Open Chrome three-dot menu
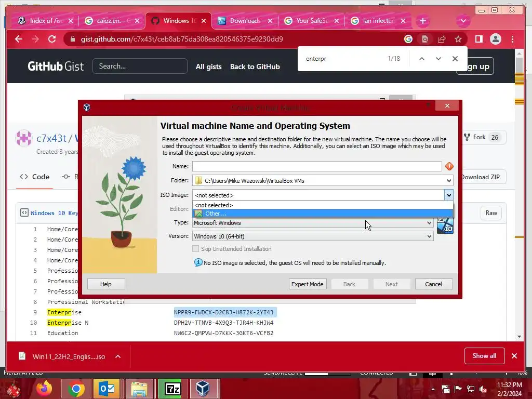 coord(512,39)
